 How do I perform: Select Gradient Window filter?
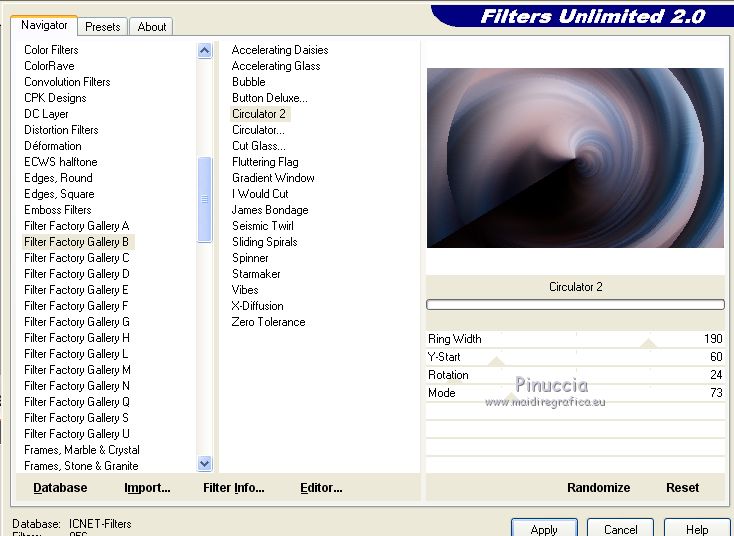click(273, 177)
